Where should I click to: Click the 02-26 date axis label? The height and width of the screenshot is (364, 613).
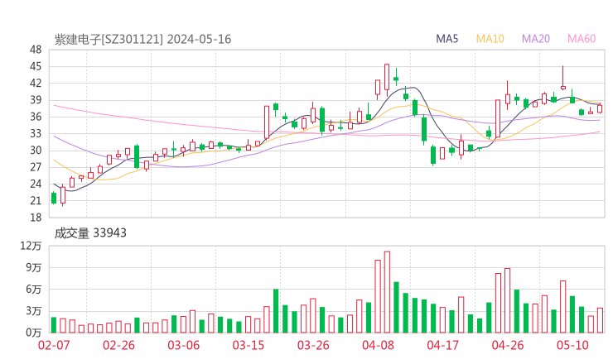(x=118, y=345)
